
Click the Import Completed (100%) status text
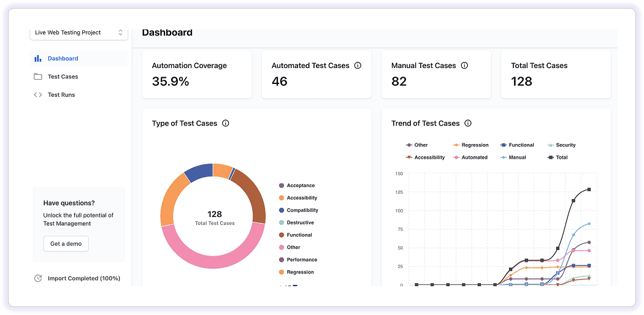[83, 278]
